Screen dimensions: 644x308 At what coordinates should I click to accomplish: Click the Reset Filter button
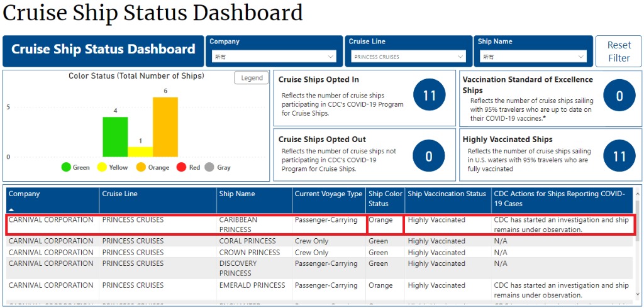(619, 52)
